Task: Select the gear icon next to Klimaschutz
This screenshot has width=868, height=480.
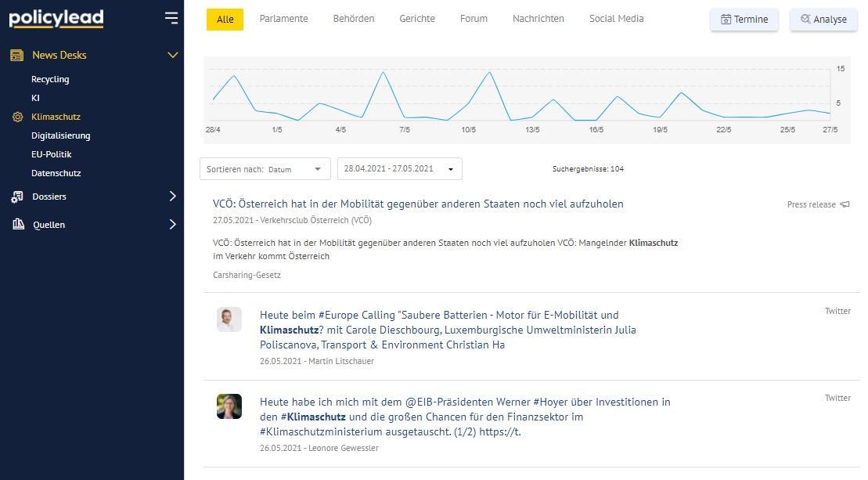Action: (x=16, y=116)
